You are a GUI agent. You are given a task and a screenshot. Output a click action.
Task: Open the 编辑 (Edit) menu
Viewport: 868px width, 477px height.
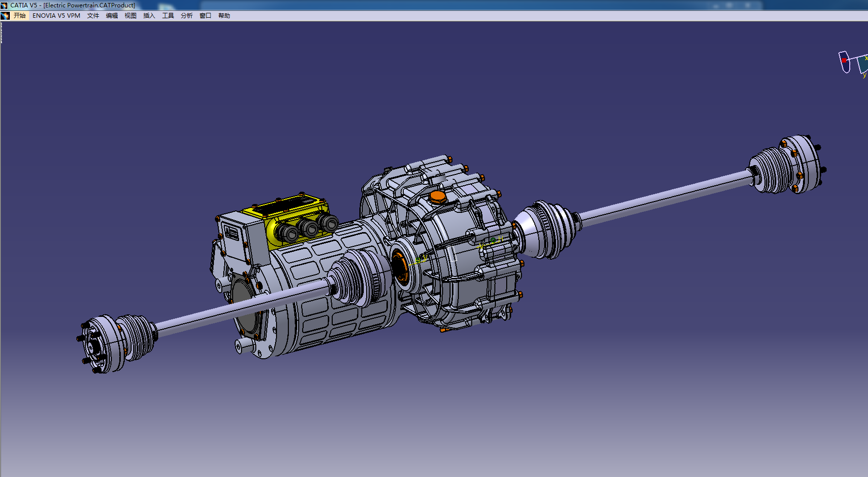click(x=112, y=16)
